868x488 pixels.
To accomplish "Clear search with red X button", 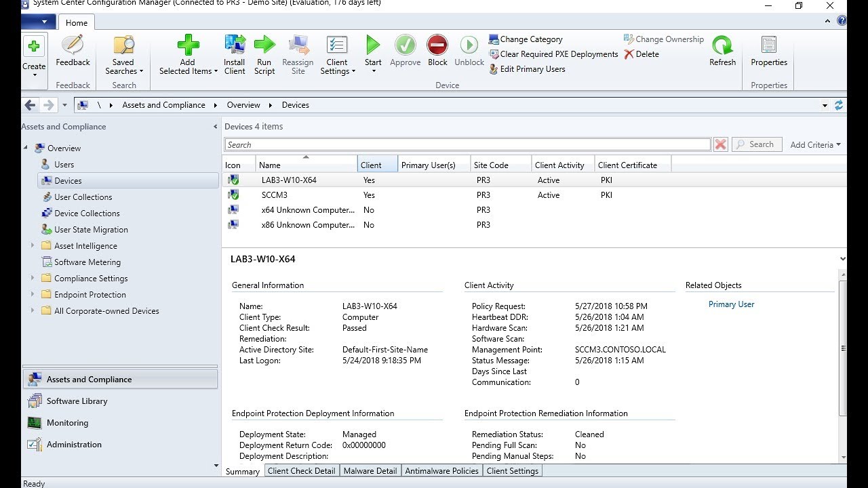I will pos(721,144).
